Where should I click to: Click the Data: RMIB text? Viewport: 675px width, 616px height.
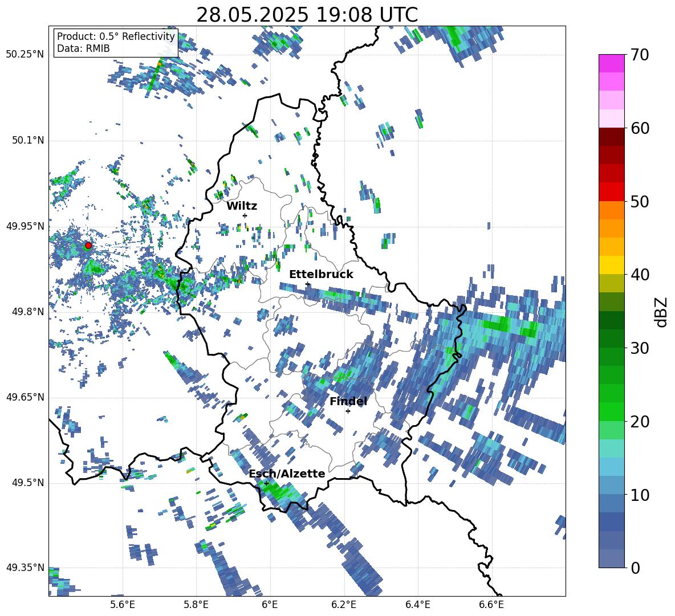83,48
